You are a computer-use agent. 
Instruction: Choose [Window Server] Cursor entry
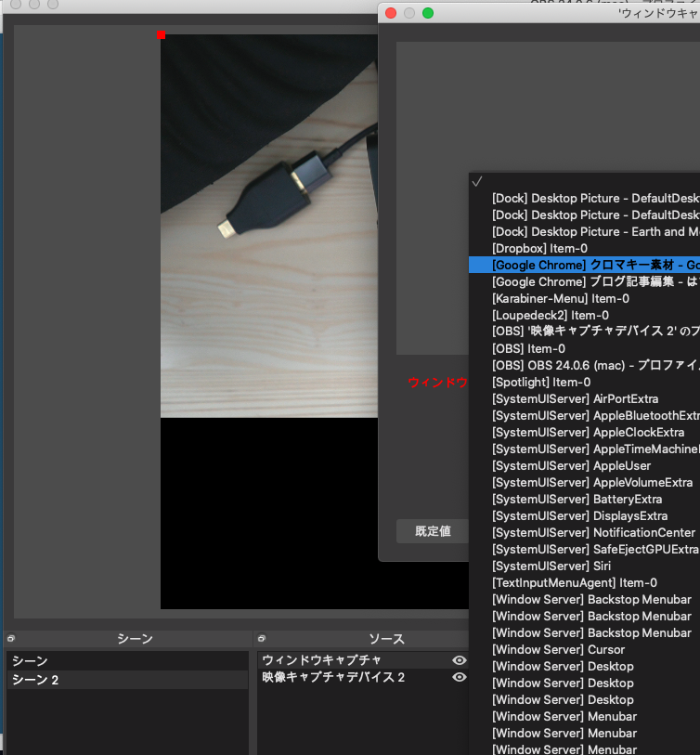(x=585, y=649)
